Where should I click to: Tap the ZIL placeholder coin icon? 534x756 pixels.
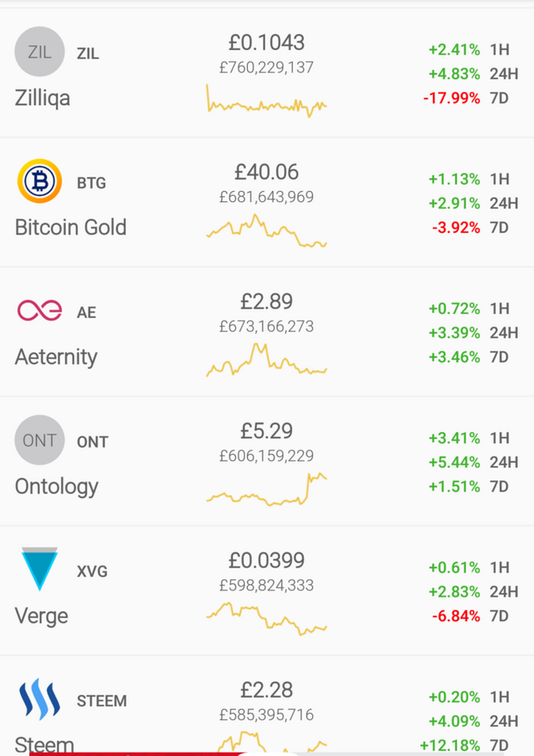coord(39,52)
